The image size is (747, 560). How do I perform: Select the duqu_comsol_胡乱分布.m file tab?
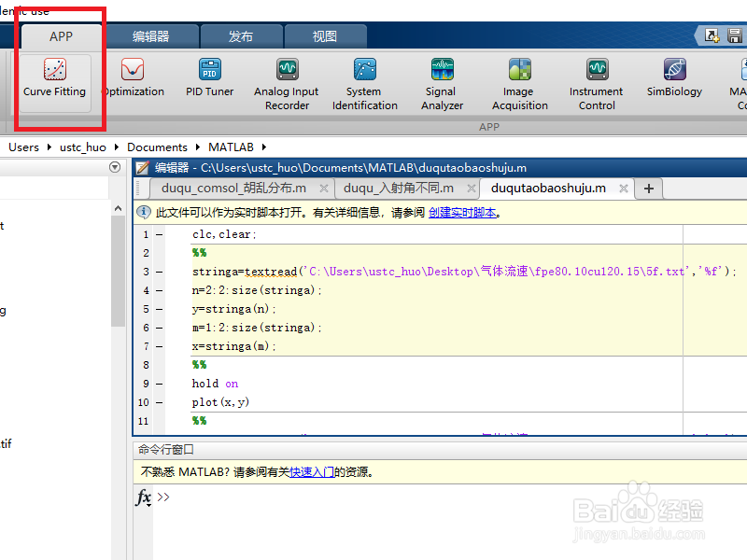233,189
